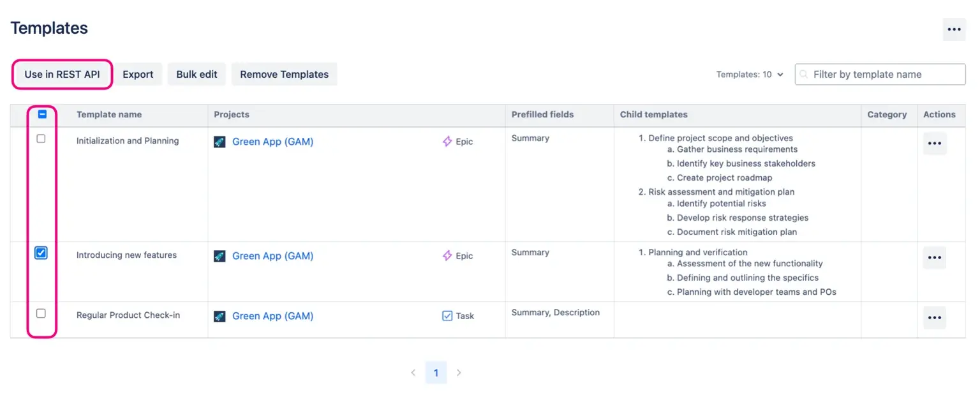Uncheck the Introducing new features checkbox
This screenshot has width=980, height=404.
41,253
